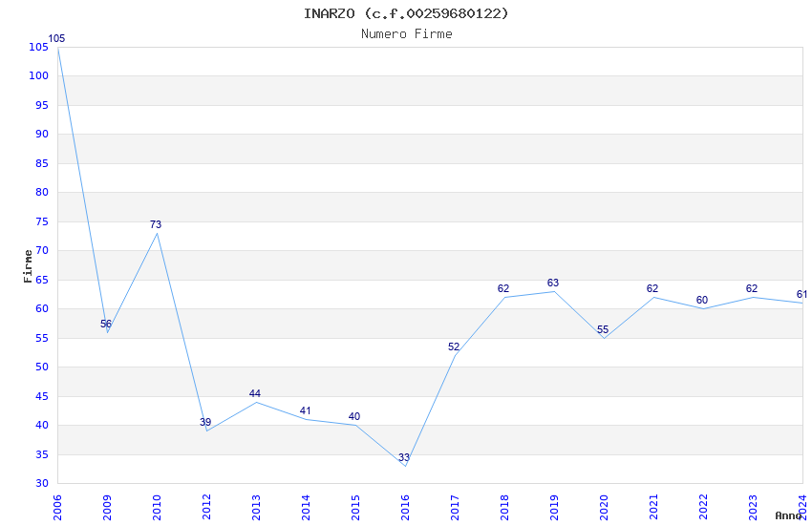Click the y-axis value 105
812x525 pixels.
click(x=38, y=47)
